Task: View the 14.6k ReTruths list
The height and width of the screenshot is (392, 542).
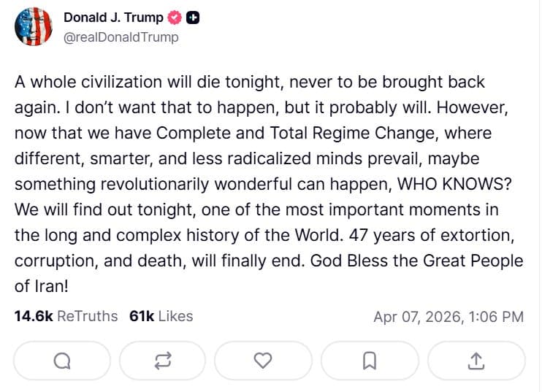Action: (x=66, y=316)
